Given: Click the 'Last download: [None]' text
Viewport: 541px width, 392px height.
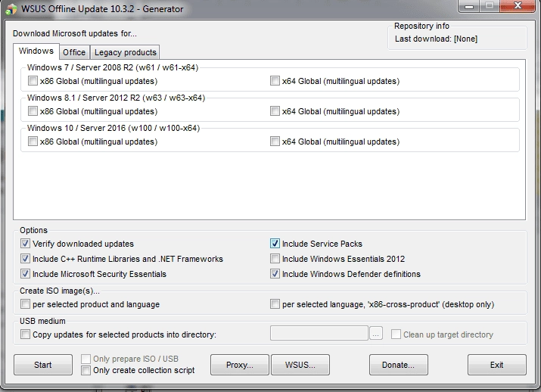Looking at the screenshot, I should click(436, 39).
